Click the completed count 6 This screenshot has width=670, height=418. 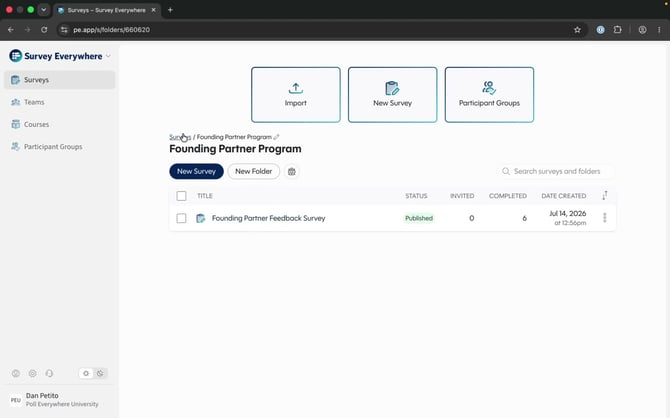(x=524, y=218)
